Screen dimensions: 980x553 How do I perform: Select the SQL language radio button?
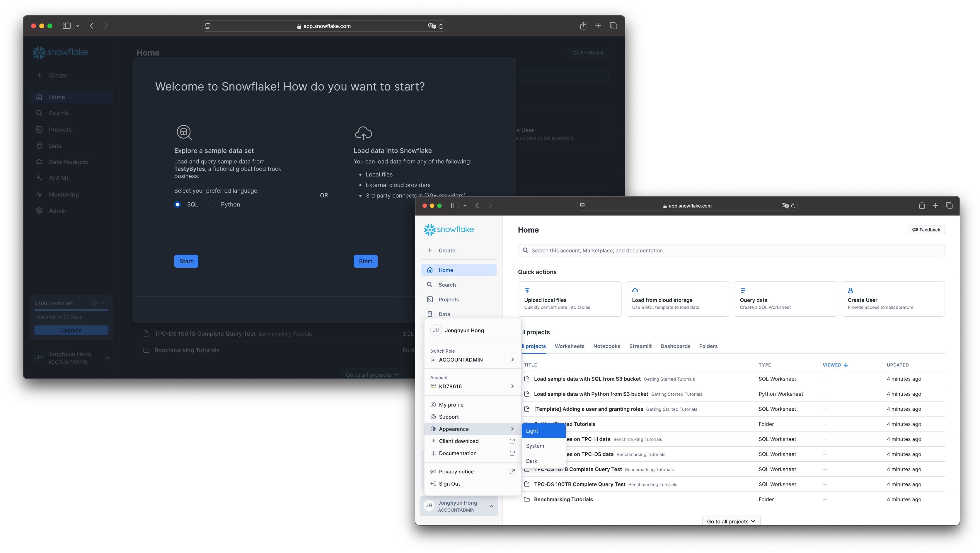coord(177,205)
